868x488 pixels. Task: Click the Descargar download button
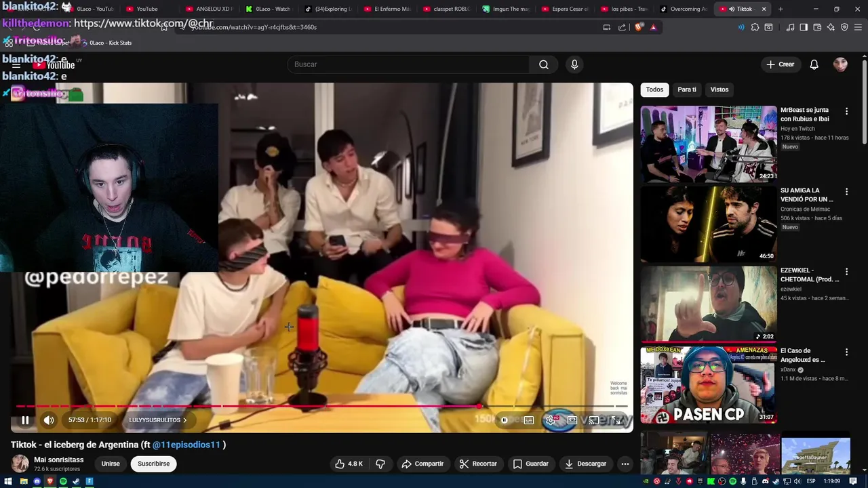pos(586,464)
